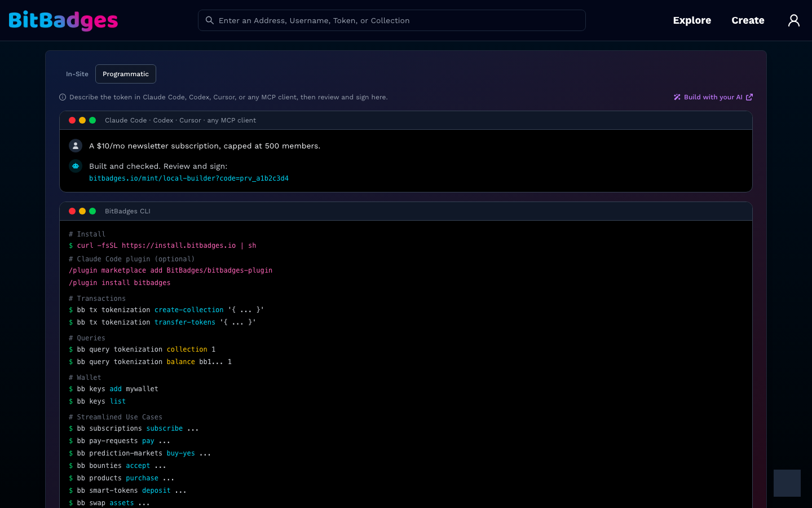Click the 'bb swap assets' line
Screen dimensions: 812x508
click(x=109, y=503)
